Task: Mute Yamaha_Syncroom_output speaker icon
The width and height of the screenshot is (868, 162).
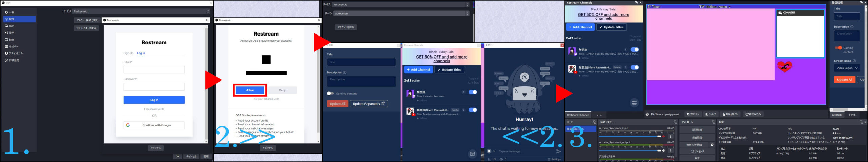Action: [x=664, y=151]
